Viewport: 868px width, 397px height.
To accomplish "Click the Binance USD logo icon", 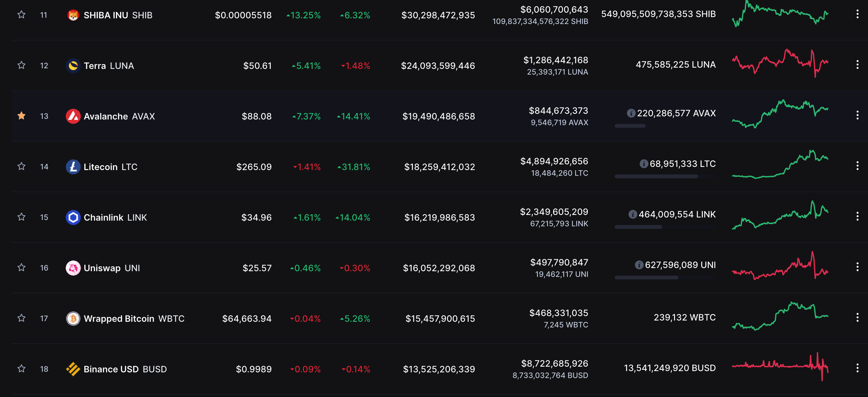I will [73, 369].
